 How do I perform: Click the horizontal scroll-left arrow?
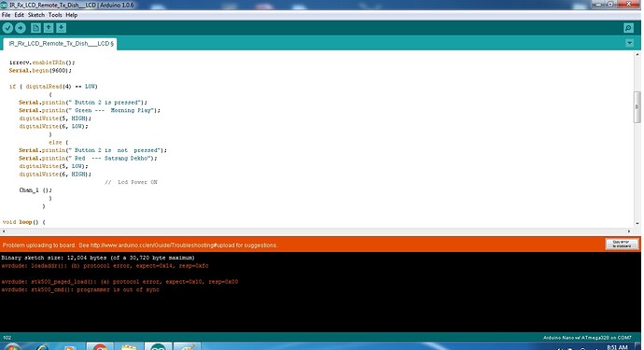pos(4,231)
